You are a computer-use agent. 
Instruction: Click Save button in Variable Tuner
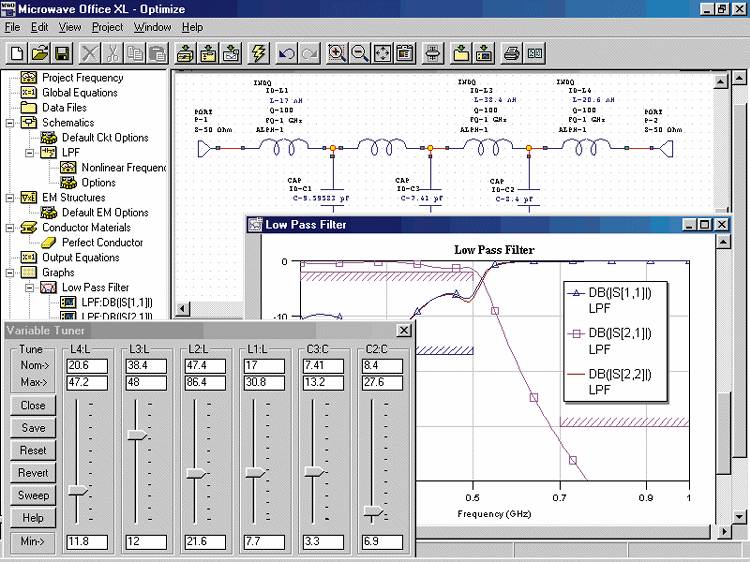(x=33, y=428)
